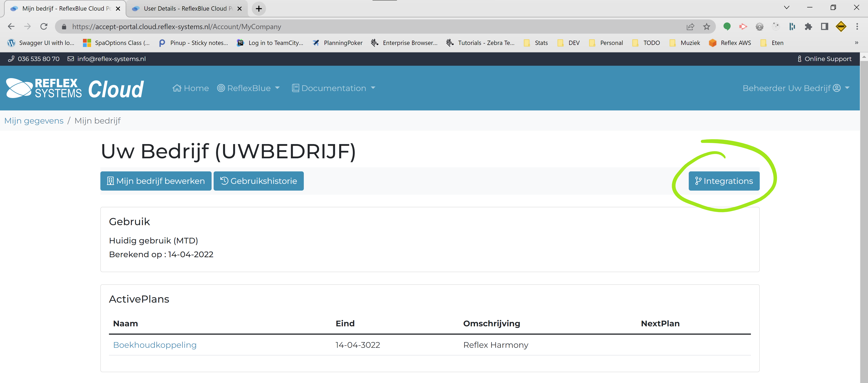Viewport: 868px width, 383px height.
Task: Reload the page with the refresh icon
Action: [44, 26]
